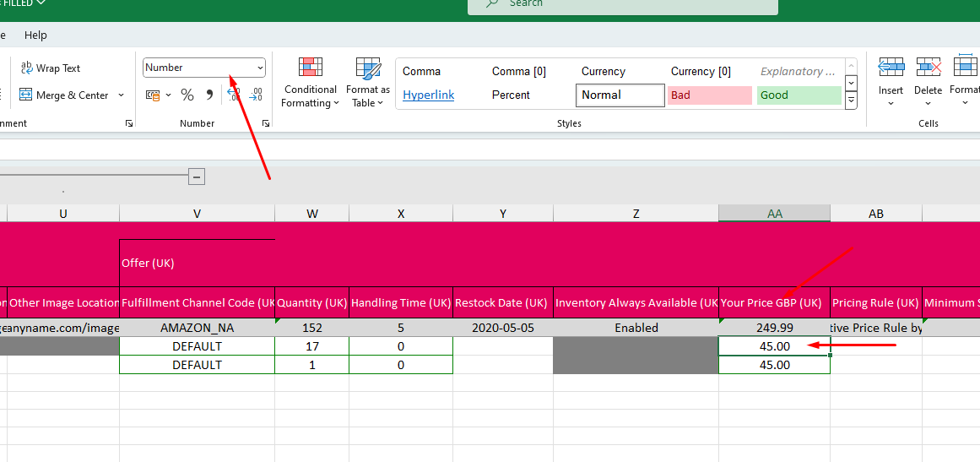Click the Your Price GBP (UK) header cell
Image resolution: width=980 pixels, height=462 pixels.
coord(774,302)
